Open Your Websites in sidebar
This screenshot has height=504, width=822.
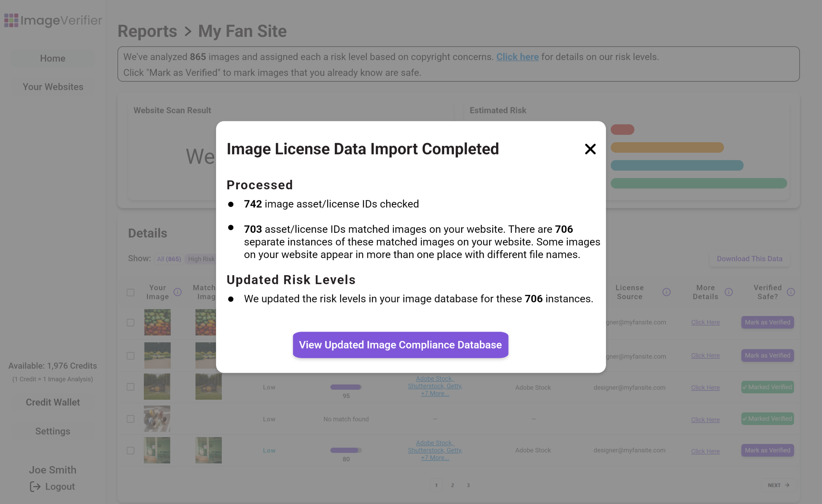click(x=53, y=87)
